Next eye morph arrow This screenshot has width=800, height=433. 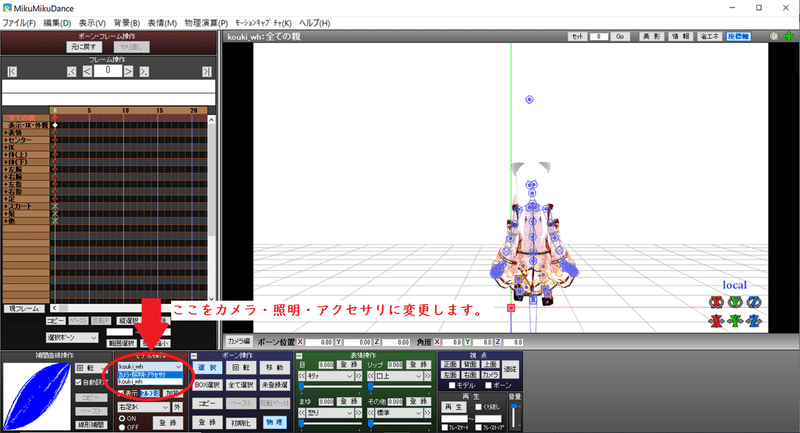[x=358, y=376]
